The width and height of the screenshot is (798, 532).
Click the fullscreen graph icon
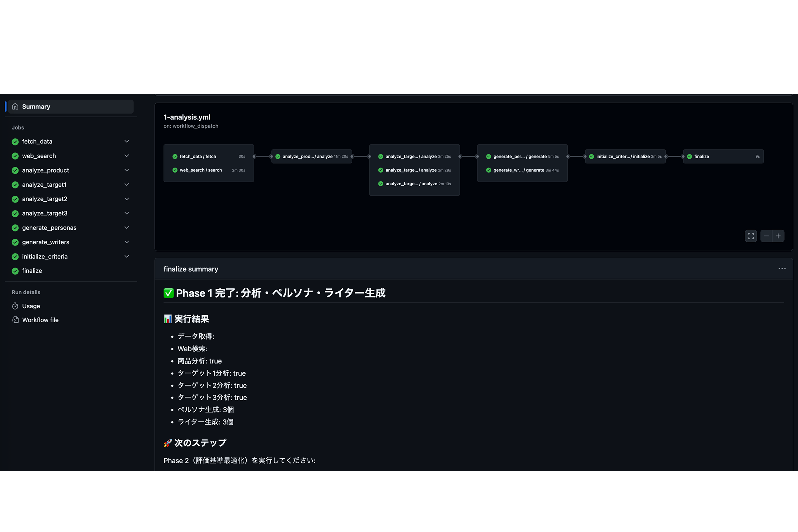pos(751,236)
